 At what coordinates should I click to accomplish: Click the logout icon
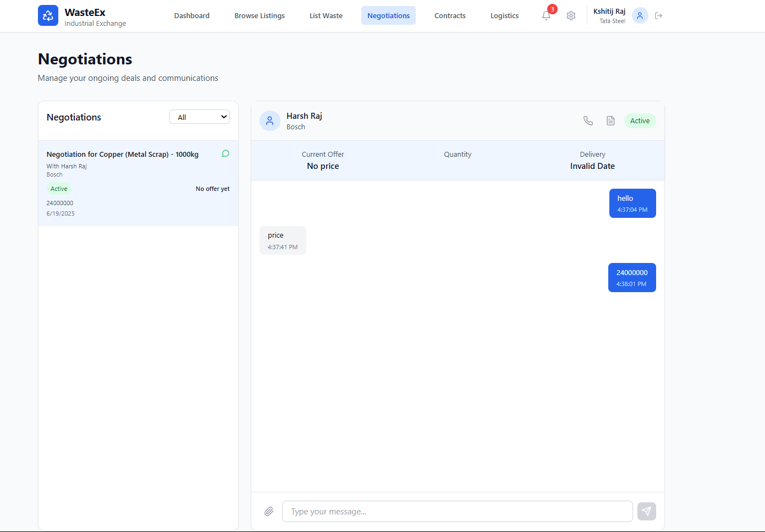click(x=658, y=15)
